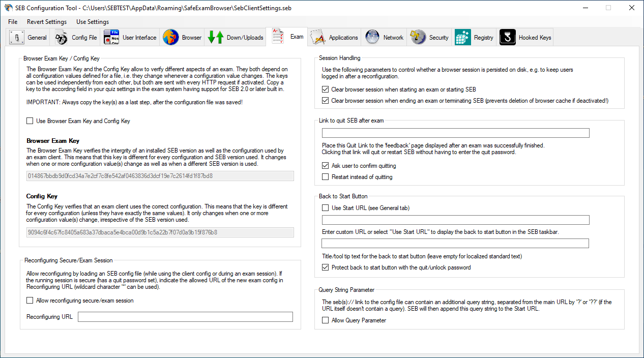Click the Reconfiguring URL input field
This screenshot has height=358, width=644.
pyautogui.click(x=186, y=316)
